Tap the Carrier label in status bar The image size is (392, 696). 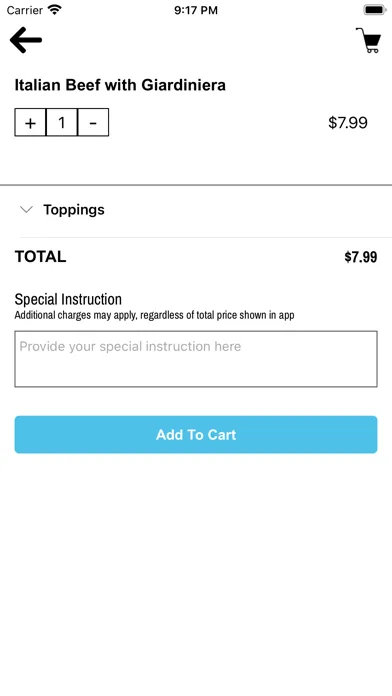click(25, 10)
